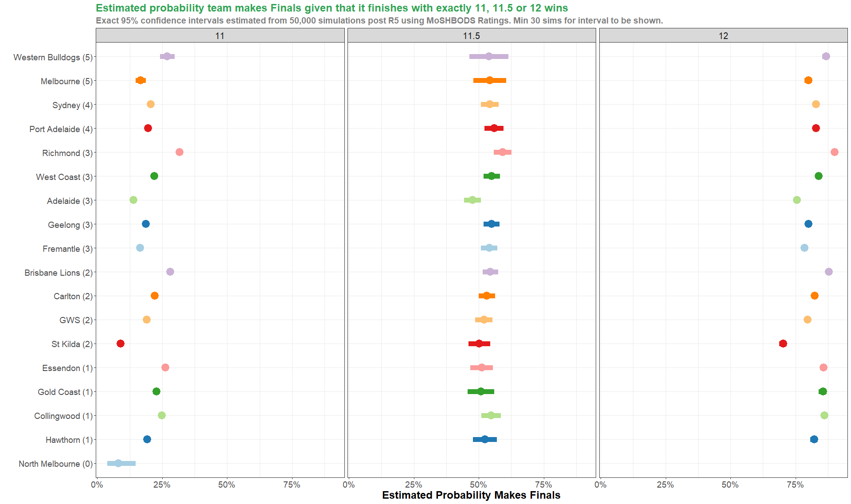
Task: Click the 75% tick label in the 12 panel
Action: (x=795, y=484)
